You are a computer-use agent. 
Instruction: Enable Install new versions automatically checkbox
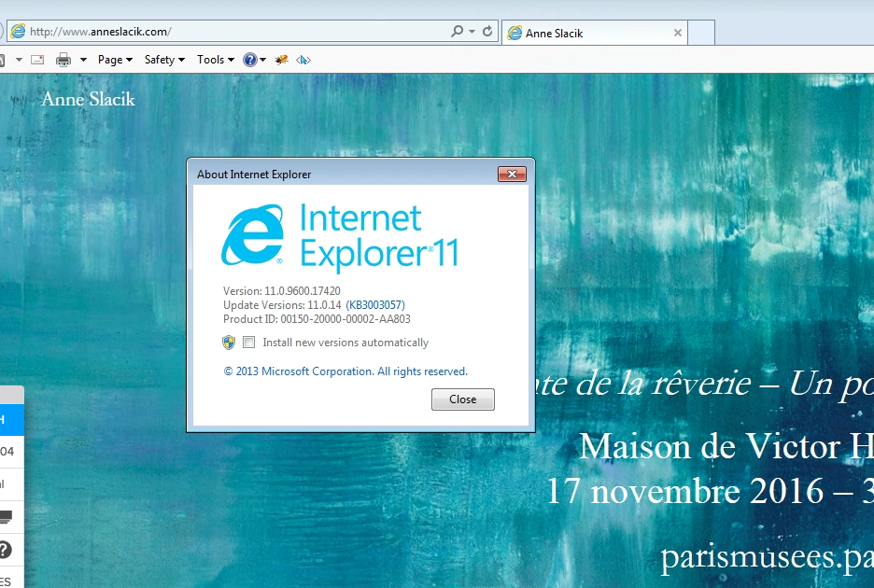249,343
